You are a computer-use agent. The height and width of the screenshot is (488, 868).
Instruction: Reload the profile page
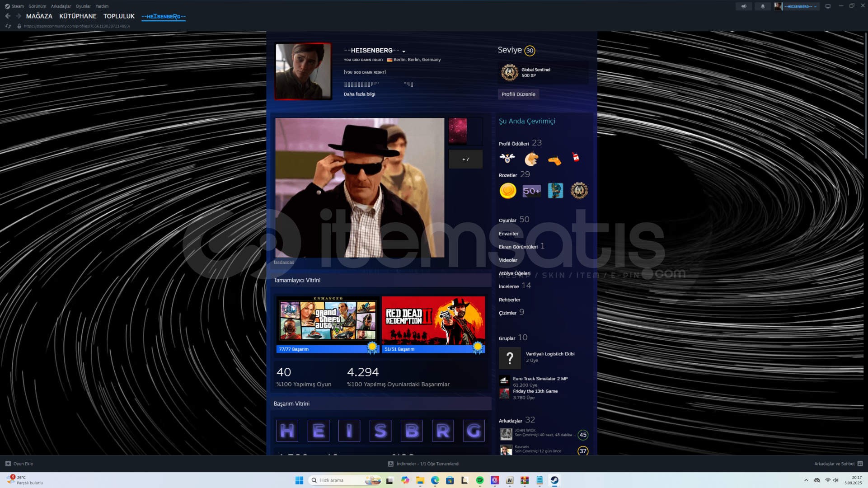pos(8,26)
